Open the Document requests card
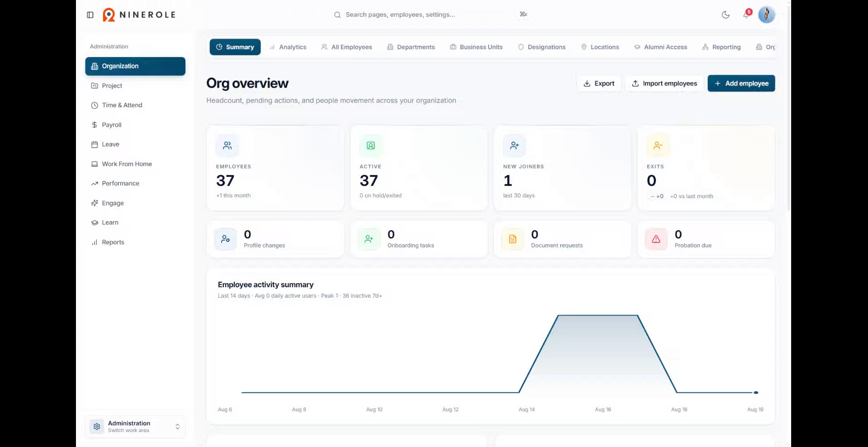868x447 pixels. 562,239
